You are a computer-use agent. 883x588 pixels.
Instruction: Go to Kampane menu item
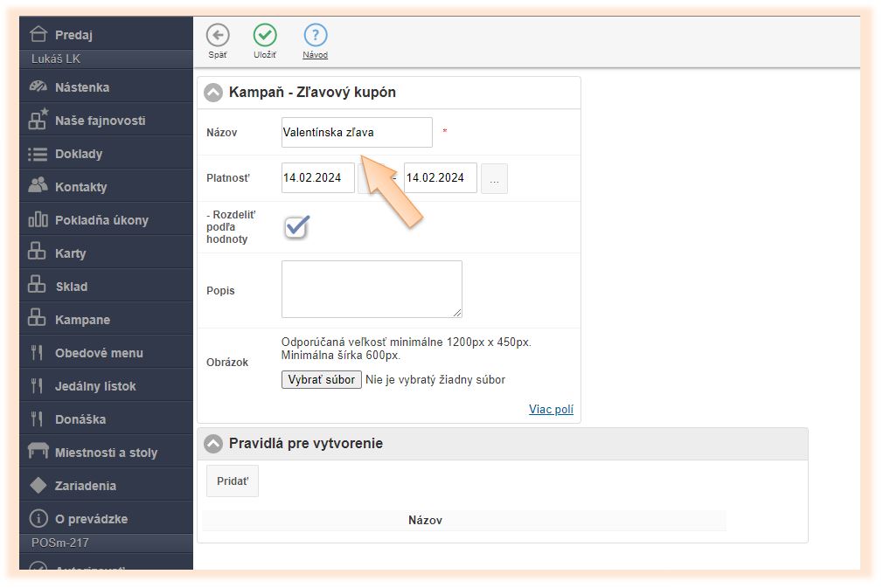coord(82,320)
